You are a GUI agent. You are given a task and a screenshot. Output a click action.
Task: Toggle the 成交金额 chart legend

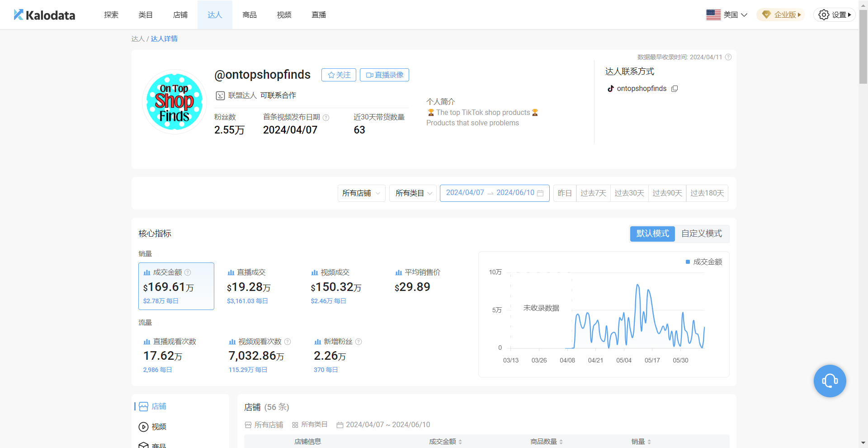point(704,262)
